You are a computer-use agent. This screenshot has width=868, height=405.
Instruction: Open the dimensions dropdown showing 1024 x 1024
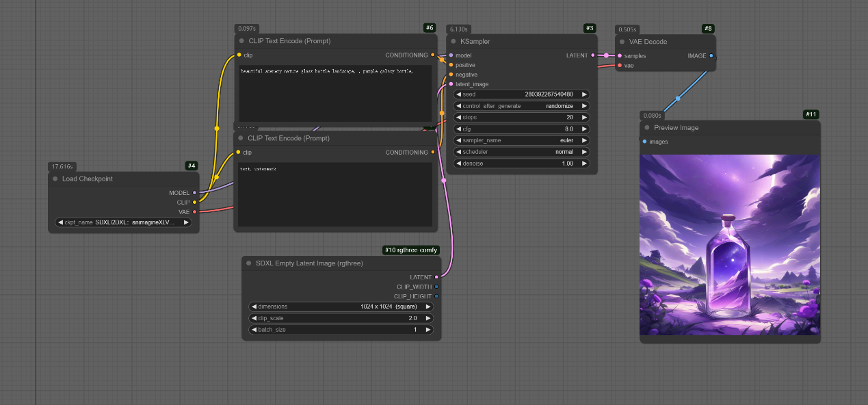(341, 306)
